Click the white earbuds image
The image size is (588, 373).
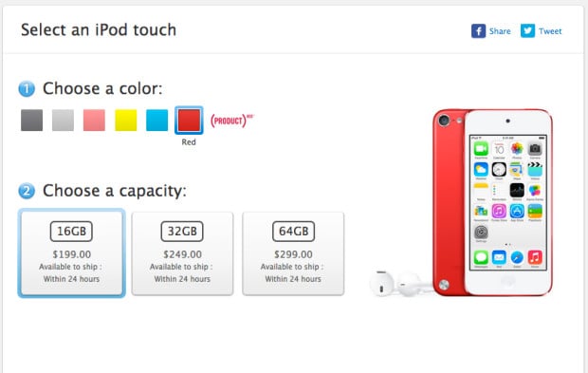click(400, 284)
